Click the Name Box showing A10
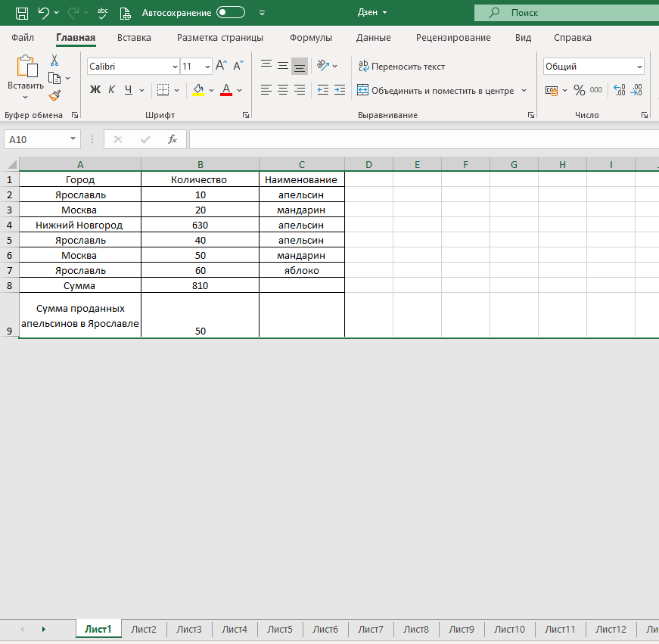The height and width of the screenshot is (644, 659). [42, 139]
